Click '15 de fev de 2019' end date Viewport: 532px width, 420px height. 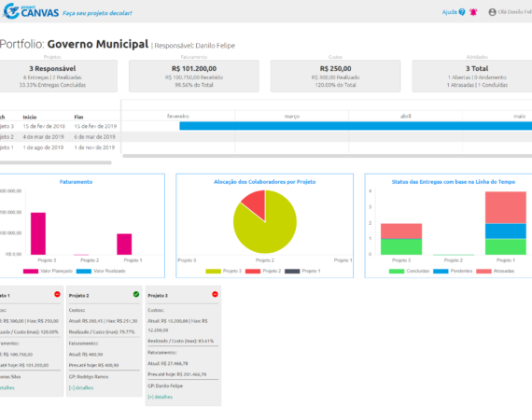[95, 126]
